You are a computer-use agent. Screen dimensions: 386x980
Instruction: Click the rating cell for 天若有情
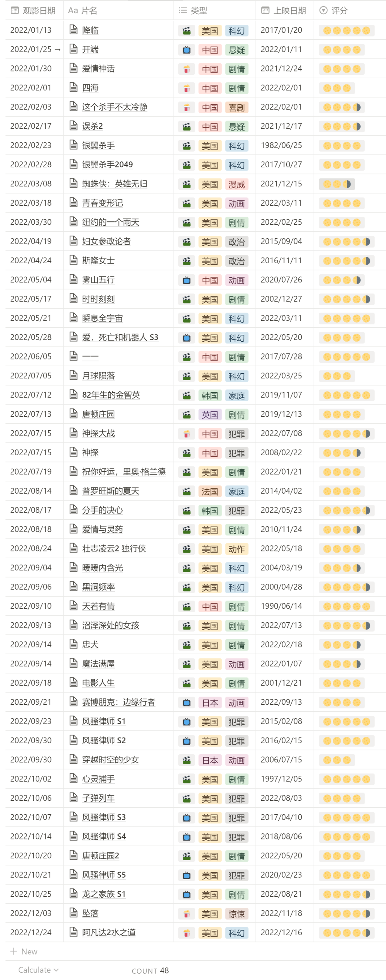pos(350,606)
